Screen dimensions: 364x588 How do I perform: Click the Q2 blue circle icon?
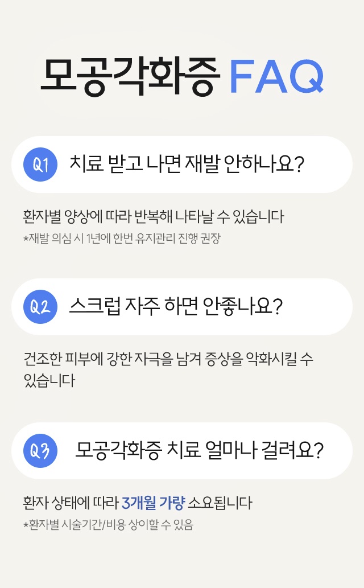click(x=40, y=307)
